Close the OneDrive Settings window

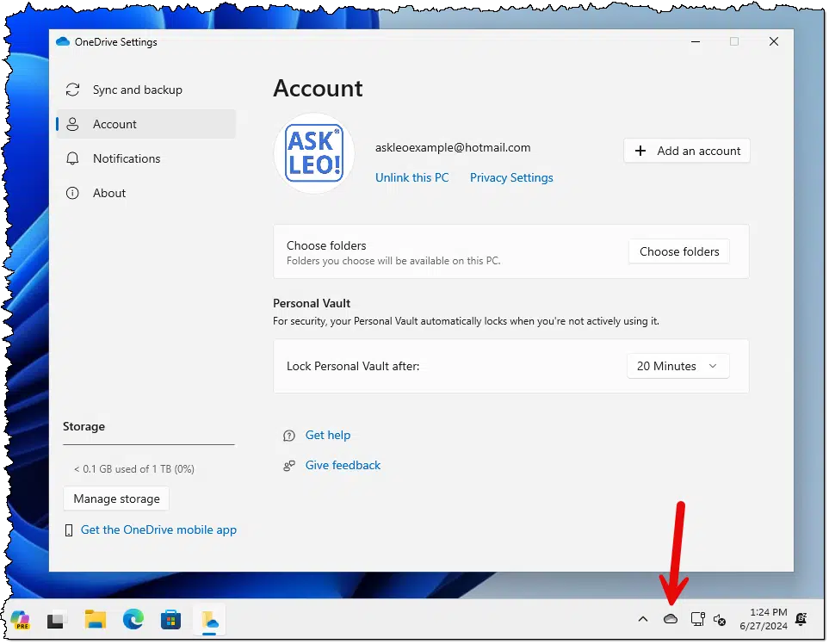click(774, 42)
